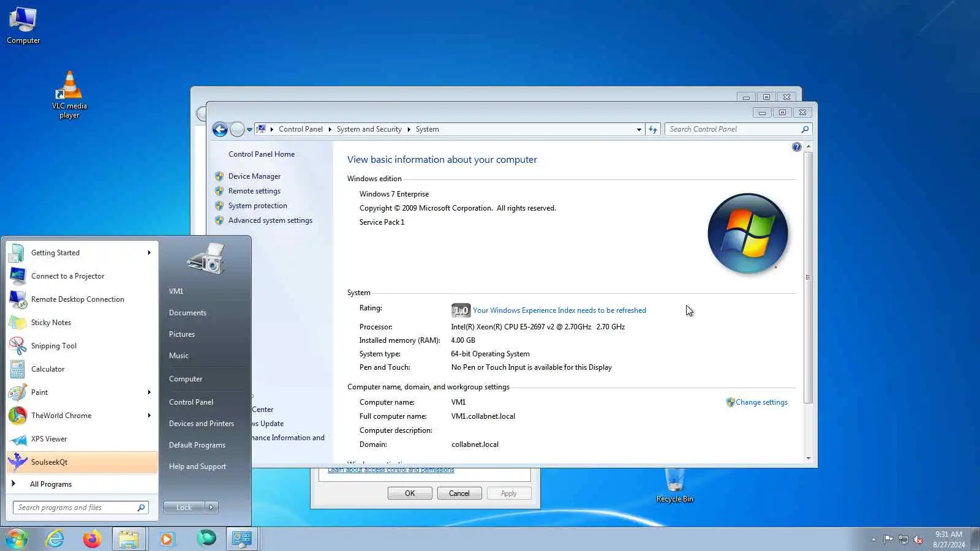Launch TheWorld Chrome browser
Screen dimensions: 980x551
pyautogui.click(x=81, y=416)
